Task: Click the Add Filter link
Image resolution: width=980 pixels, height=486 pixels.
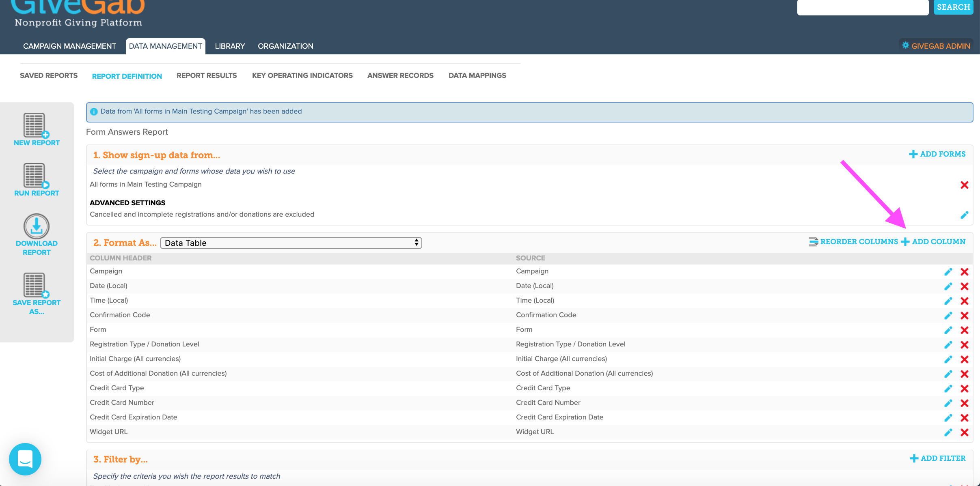Action: coord(938,458)
